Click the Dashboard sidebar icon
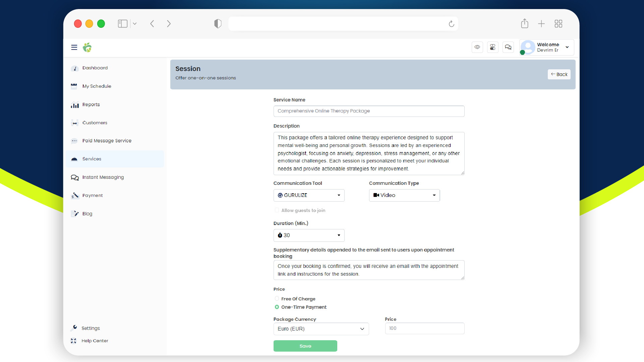Image resolution: width=644 pixels, height=362 pixels. click(x=74, y=68)
